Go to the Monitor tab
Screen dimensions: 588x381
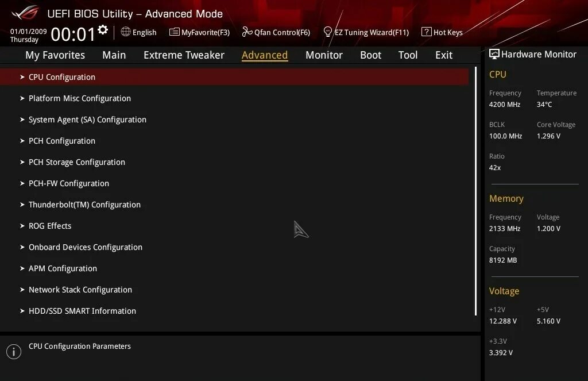[x=324, y=55]
